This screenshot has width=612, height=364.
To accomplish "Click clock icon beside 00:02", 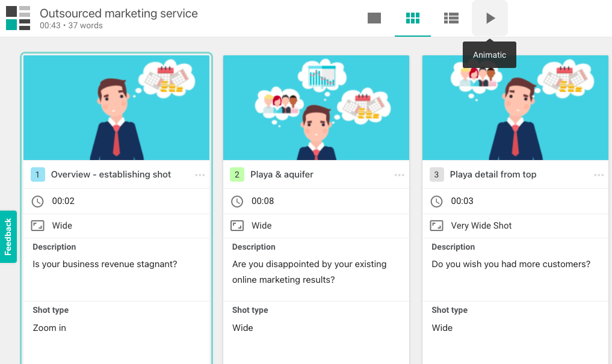I will click(37, 202).
